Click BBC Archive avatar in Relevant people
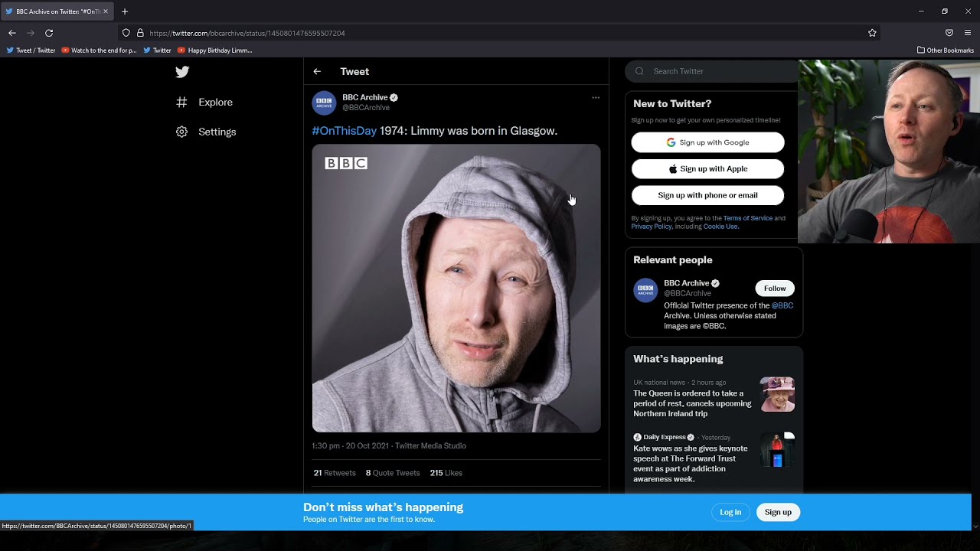Viewport: 980px width, 551px height. coord(645,290)
